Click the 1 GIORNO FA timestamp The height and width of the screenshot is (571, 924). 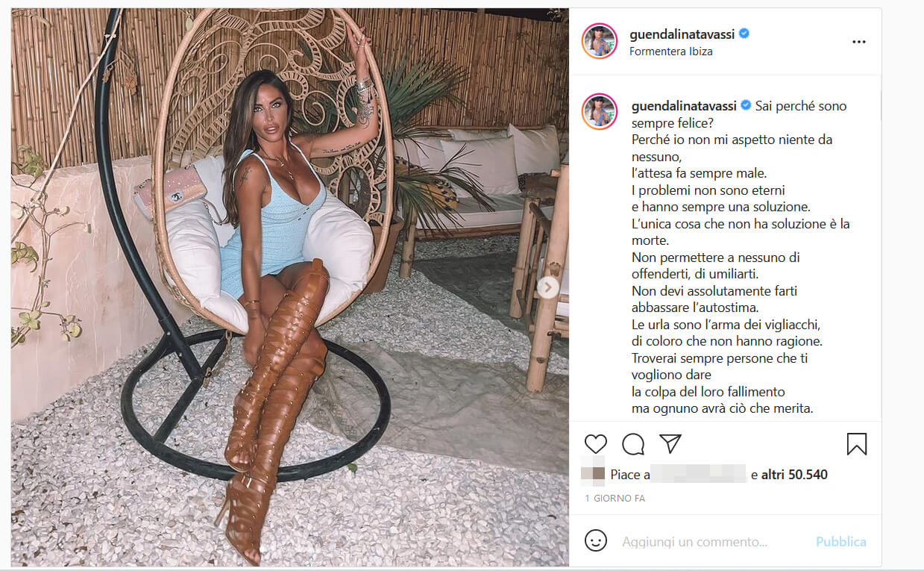[x=615, y=498]
